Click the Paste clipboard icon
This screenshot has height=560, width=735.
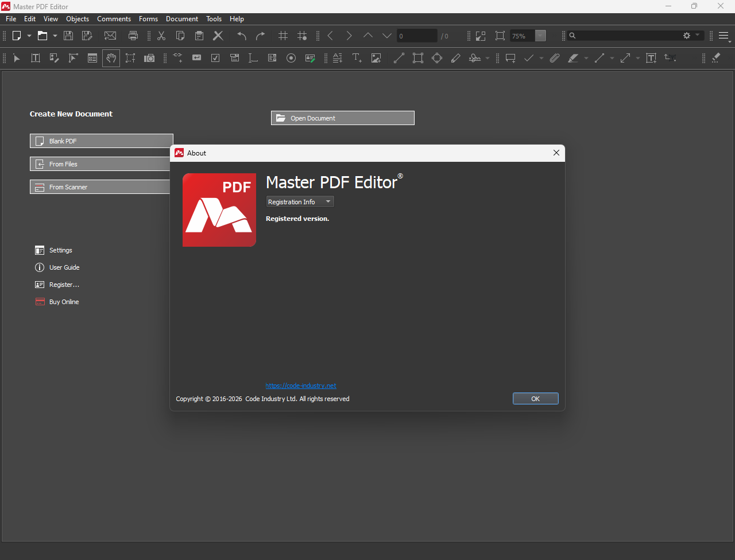pos(199,36)
